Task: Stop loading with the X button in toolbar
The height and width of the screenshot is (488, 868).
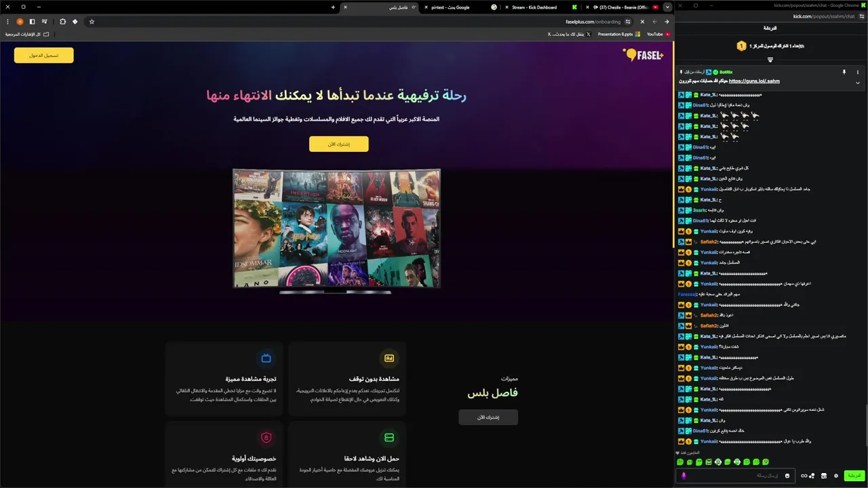Action: pos(642,22)
